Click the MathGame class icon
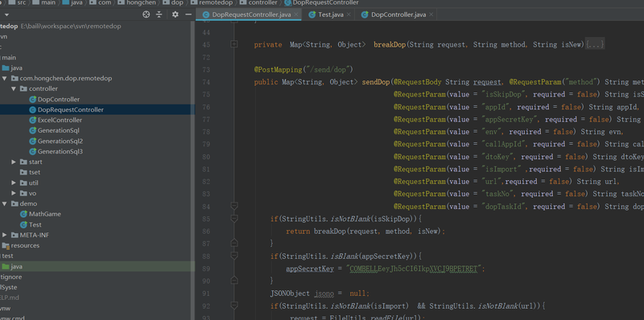 (x=24, y=214)
